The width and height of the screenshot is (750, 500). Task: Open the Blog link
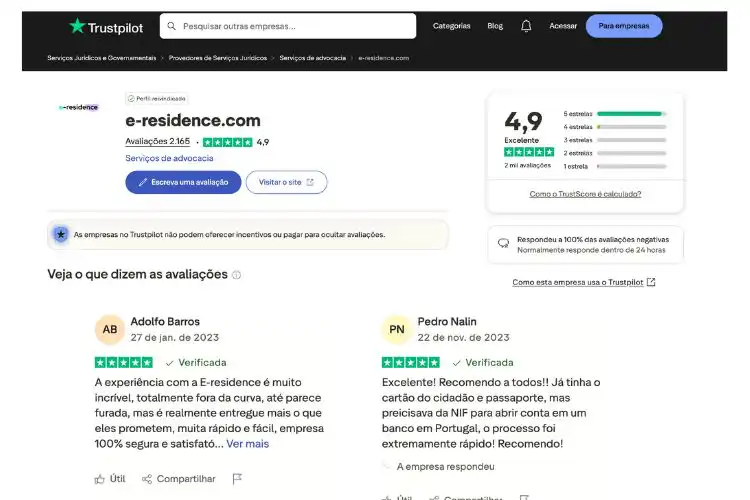(x=495, y=26)
